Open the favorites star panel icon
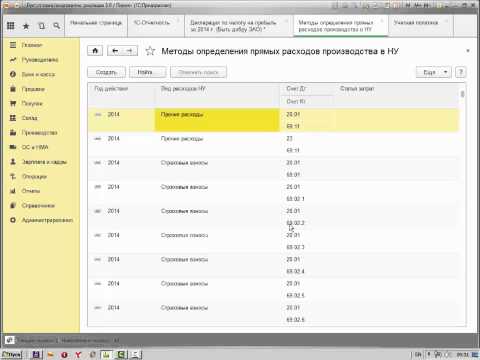This screenshot has width=480, height=360. tap(26, 26)
